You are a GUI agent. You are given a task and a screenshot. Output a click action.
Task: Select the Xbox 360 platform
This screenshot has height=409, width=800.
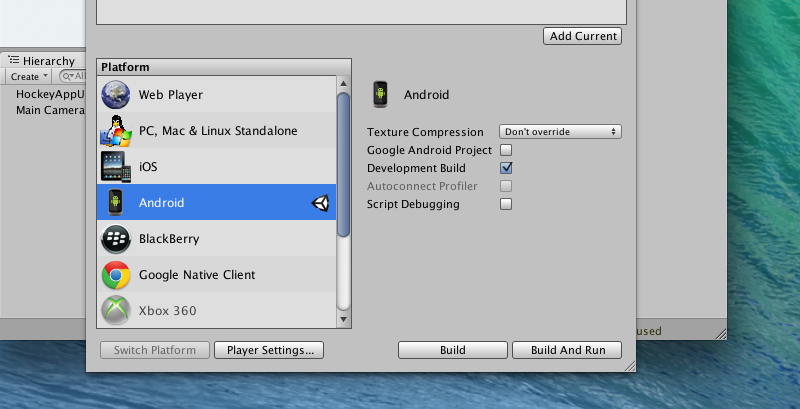[x=216, y=310]
